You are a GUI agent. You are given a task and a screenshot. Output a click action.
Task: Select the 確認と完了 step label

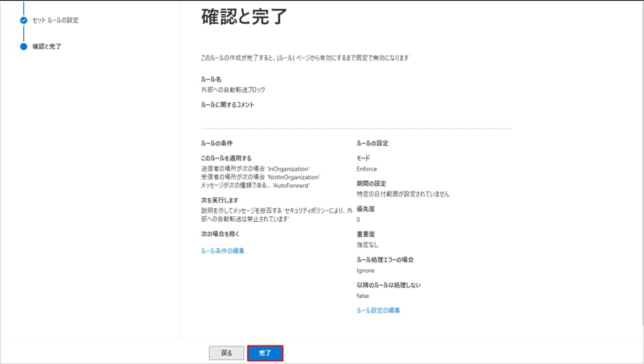coord(47,46)
